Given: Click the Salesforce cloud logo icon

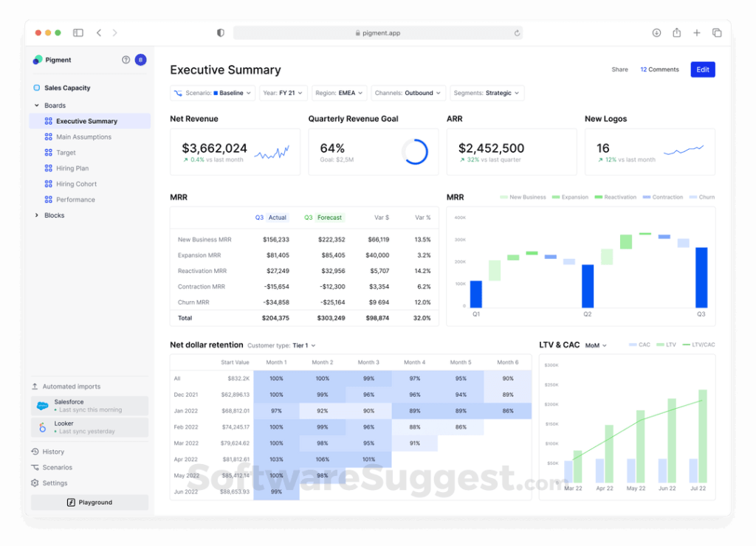Looking at the screenshot, I should pyautogui.click(x=43, y=406).
